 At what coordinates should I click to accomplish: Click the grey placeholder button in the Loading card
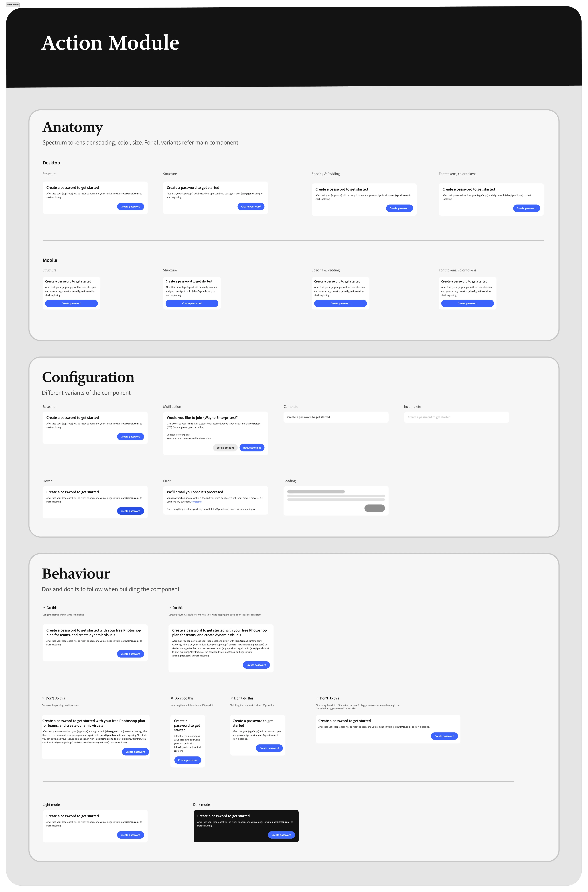(375, 508)
